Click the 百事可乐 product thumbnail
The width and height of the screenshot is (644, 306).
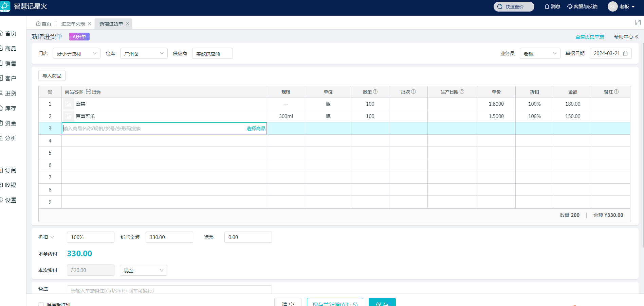coord(69,116)
